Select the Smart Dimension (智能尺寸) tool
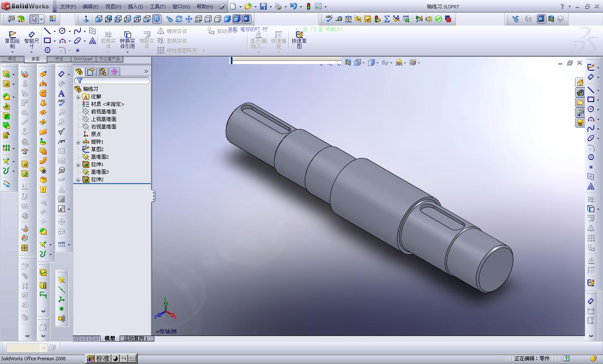 pos(31,40)
